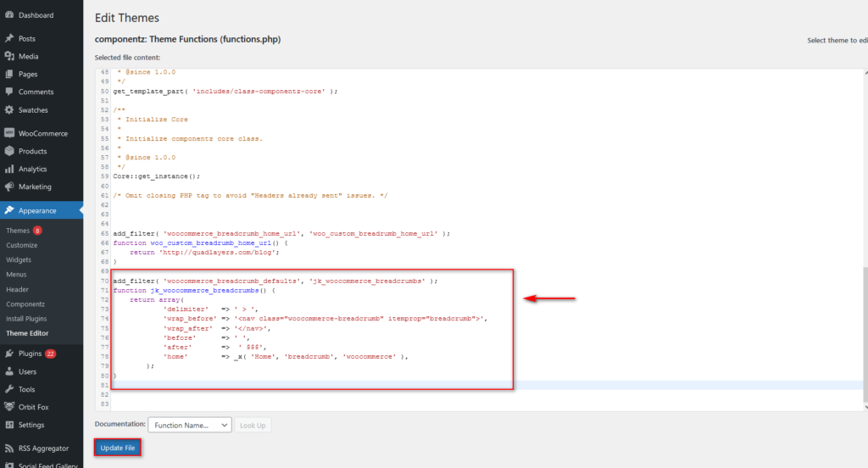This screenshot has width=868, height=468.
Task: Open the WooCommerce menu
Action: tap(42, 133)
